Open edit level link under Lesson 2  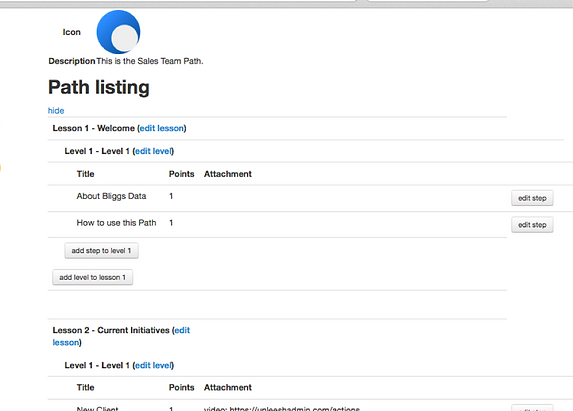tap(153, 365)
